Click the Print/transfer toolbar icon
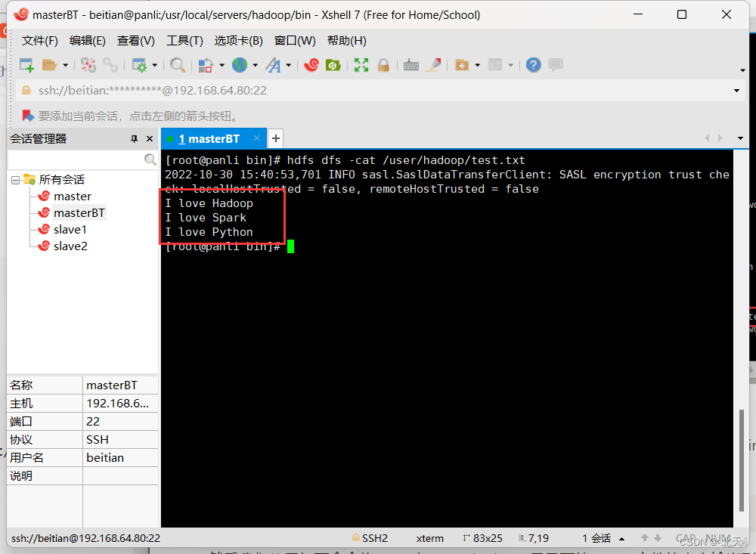The width and height of the screenshot is (756, 554). (x=206, y=64)
